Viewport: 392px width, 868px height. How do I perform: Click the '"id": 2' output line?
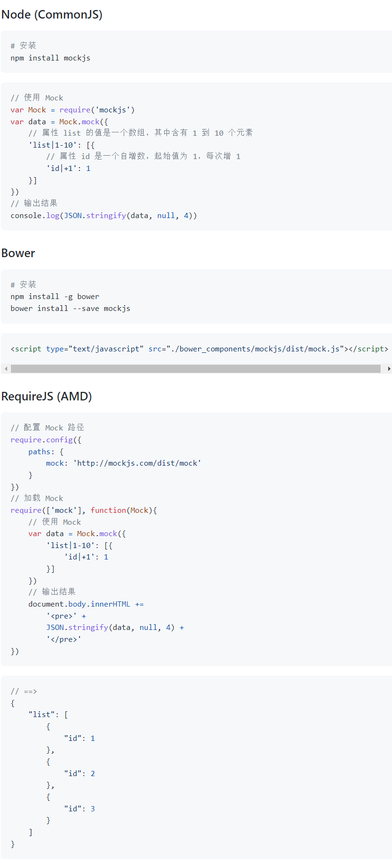click(x=79, y=774)
